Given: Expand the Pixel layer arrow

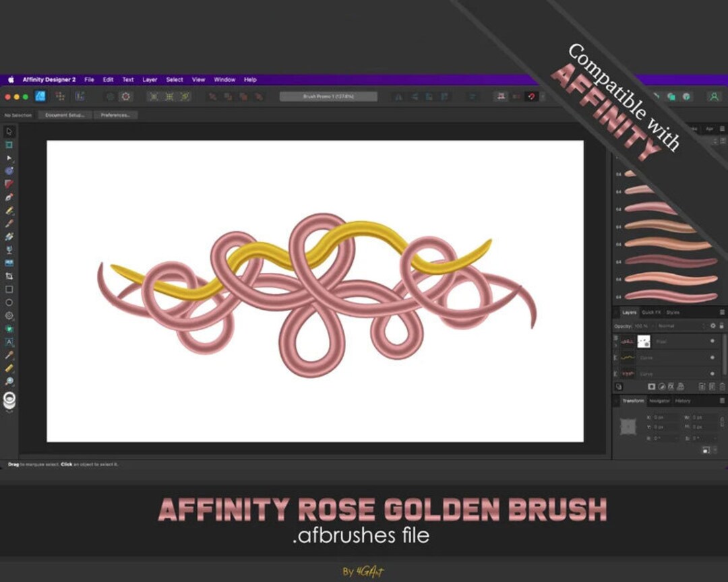Looking at the screenshot, I should pos(616,345).
